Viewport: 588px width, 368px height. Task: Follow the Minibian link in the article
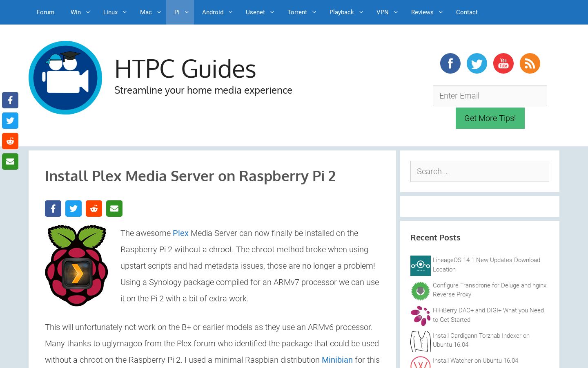pos(337,360)
